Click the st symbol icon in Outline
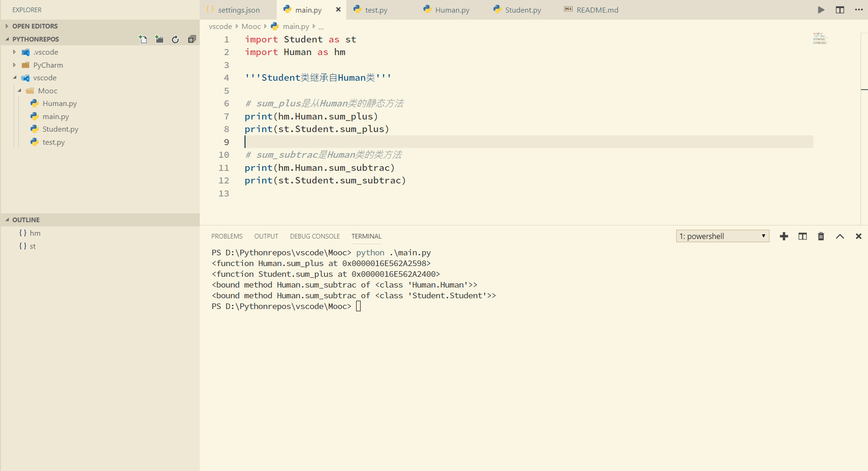Viewport: 868px width, 471px height. pyautogui.click(x=23, y=246)
